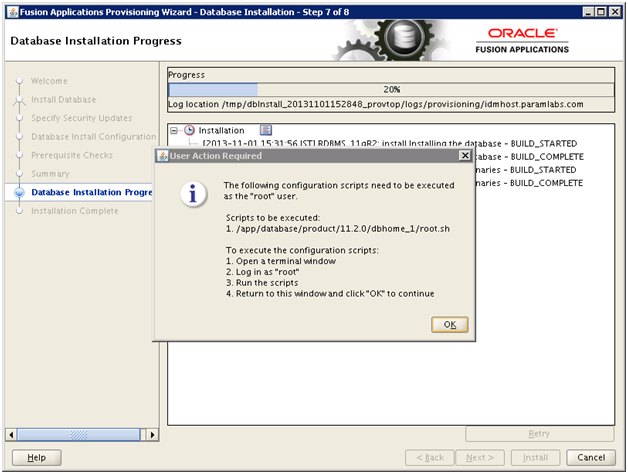Select the Welcome step in sidebar
The height and width of the screenshot is (474, 628).
click(49, 81)
